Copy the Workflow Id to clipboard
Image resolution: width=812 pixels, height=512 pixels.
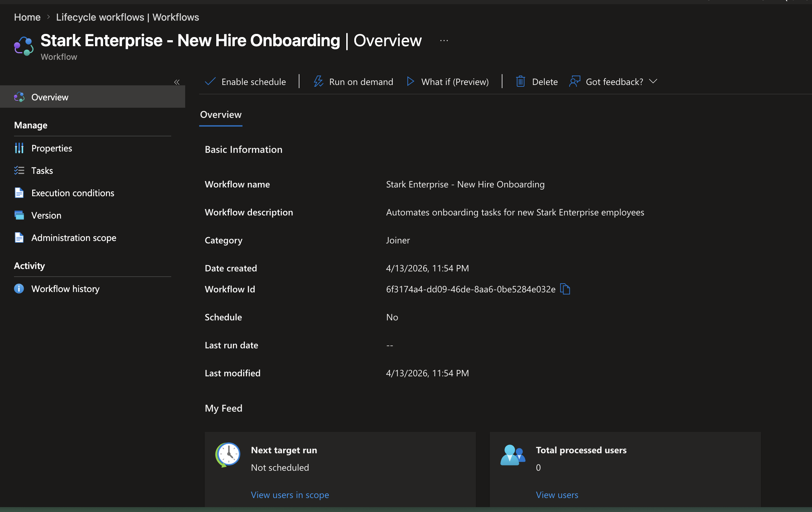point(565,289)
